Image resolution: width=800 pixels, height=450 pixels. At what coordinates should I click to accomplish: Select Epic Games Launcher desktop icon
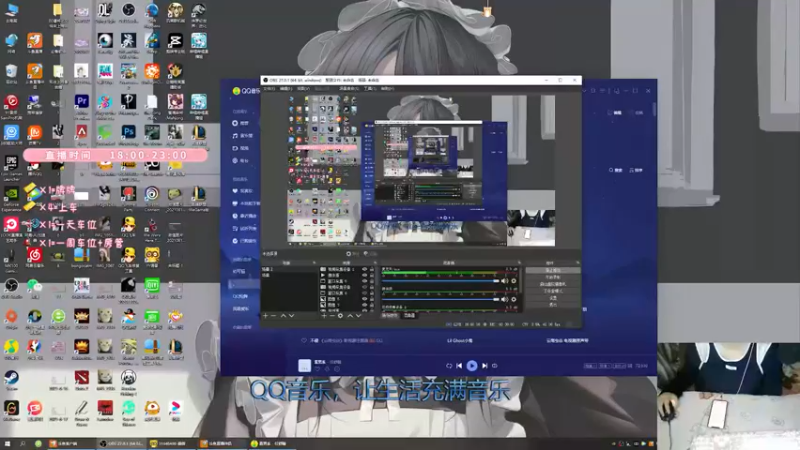pos(11,163)
